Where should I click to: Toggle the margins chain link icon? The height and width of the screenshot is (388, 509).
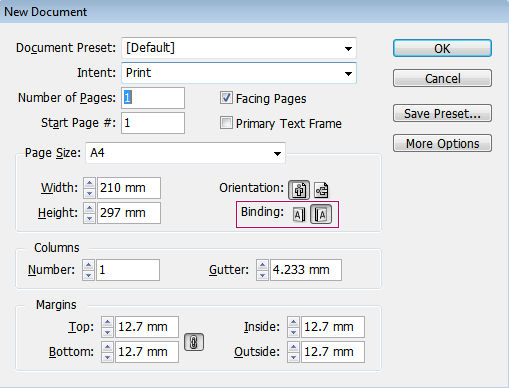coord(194,342)
